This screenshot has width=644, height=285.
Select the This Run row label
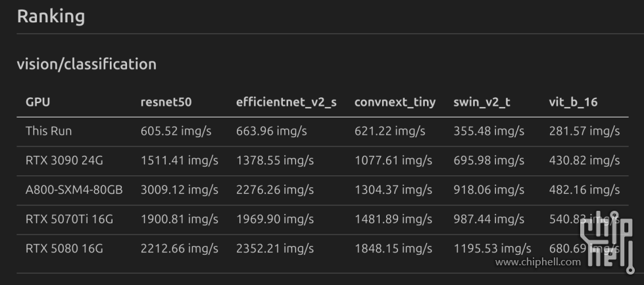click(49, 131)
